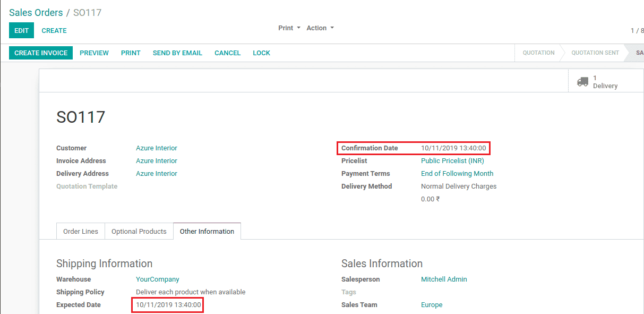Click CREATE INVOICE button
The height and width of the screenshot is (314, 644).
coord(41,53)
